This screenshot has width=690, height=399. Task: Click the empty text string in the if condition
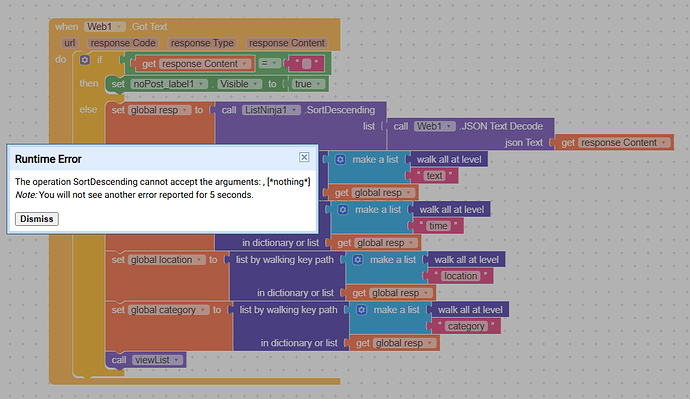point(306,64)
